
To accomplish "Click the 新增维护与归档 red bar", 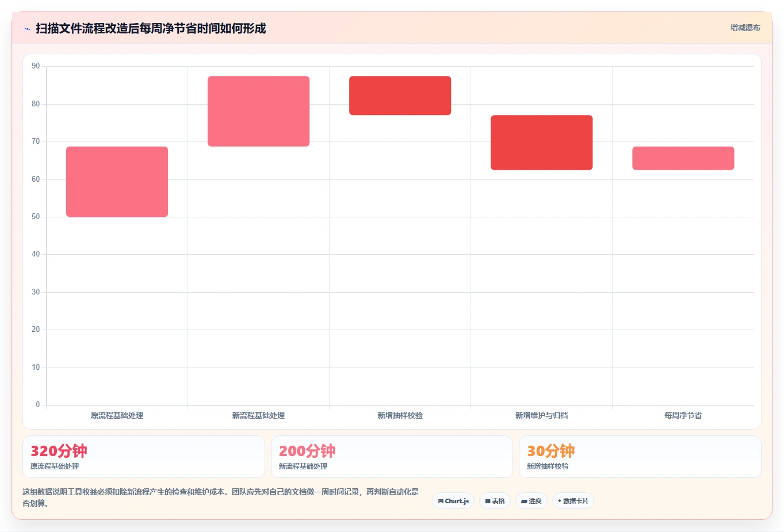I will [541, 143].
